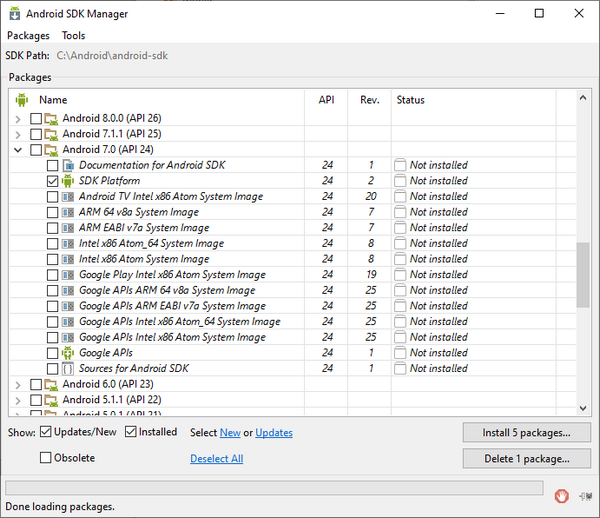Select the Intel x86 Atom_64 System Image row
Image resolution: width=600 pixels, height=518 pixels.
click(x=292, y=243)
